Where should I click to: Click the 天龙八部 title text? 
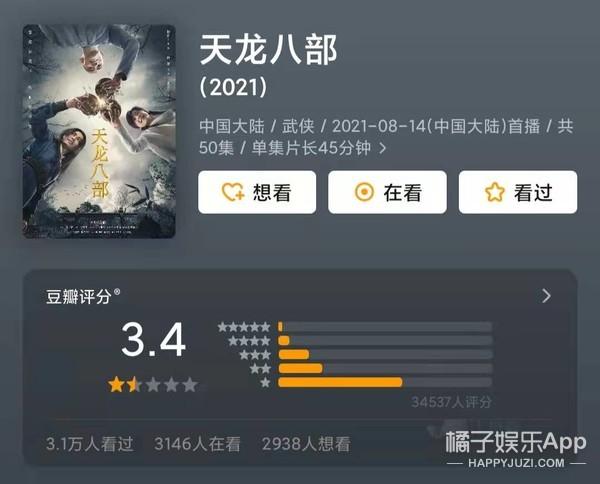tap(268, 50)
